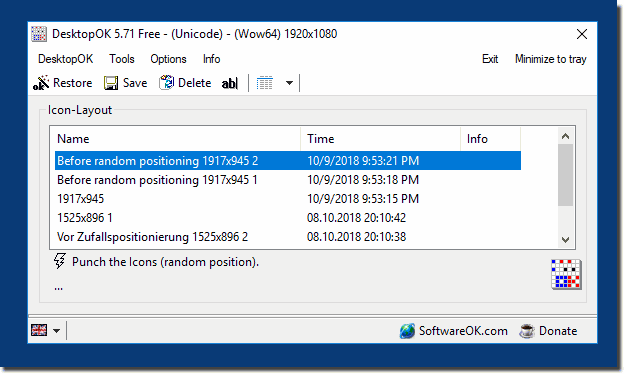
Task: Open the Tools menu
Action: tap(122, 59)
